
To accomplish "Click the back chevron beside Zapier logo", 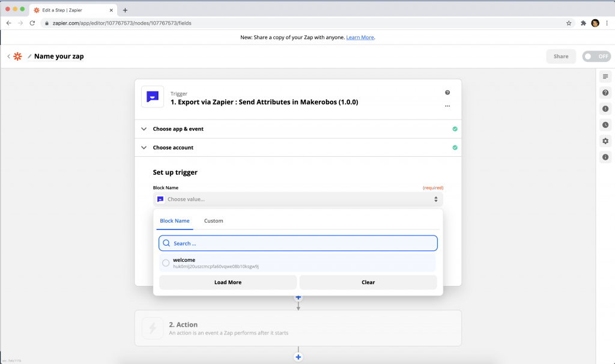I will pos(8,56).
